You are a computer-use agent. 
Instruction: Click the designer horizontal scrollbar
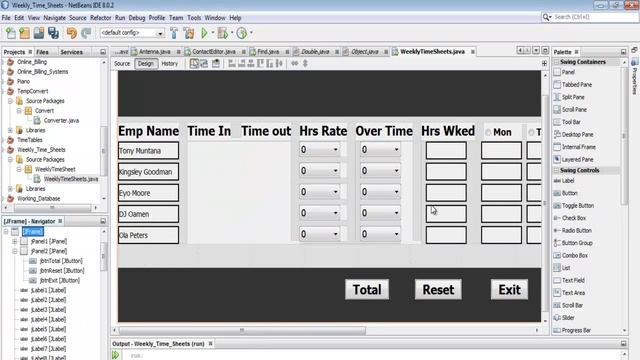click(x=242, y=330)
